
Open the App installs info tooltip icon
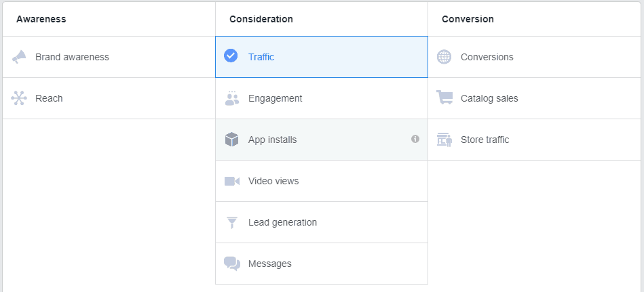[415, 139]
